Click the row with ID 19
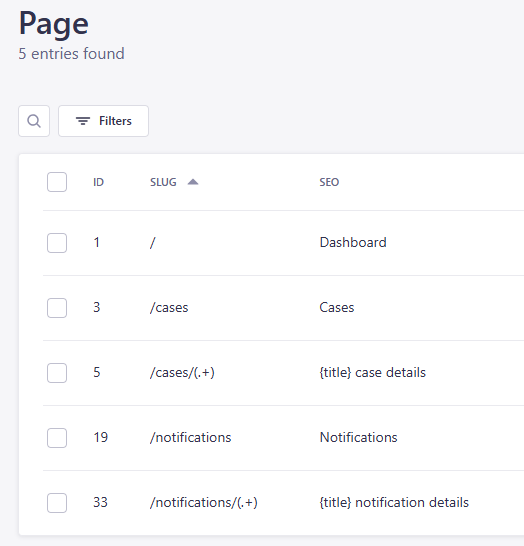The width and height of the screenshot is (524, 546). 283,438
